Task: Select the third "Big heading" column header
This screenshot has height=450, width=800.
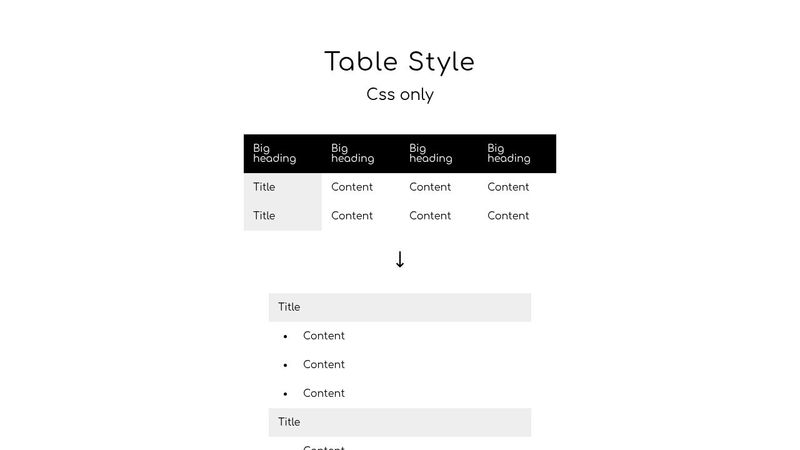Action: pyautogui.click(x=430, y=153)
